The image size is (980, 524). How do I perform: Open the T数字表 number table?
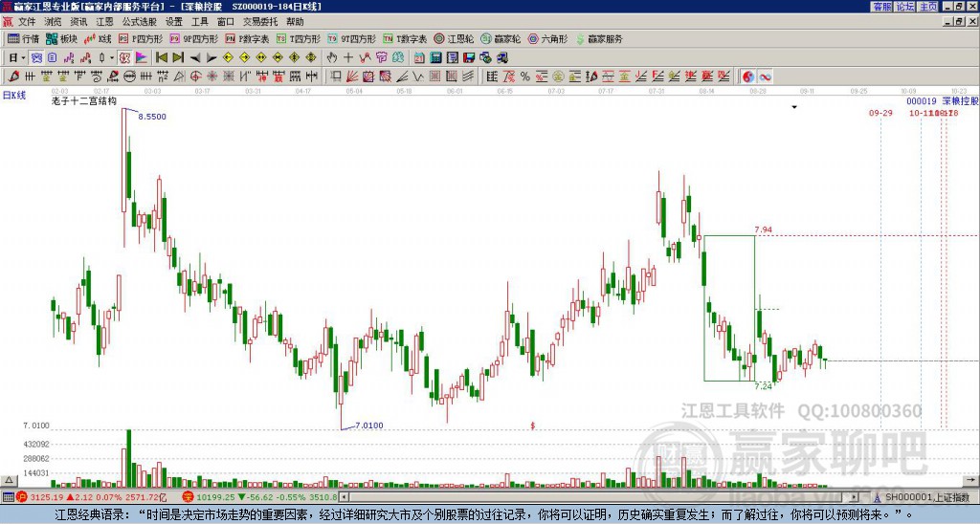[x=405, y=38]
